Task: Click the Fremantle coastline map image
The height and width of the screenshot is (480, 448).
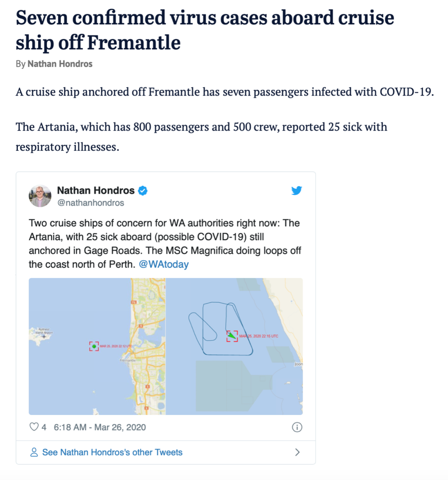Action: click(x=97, y=347)
